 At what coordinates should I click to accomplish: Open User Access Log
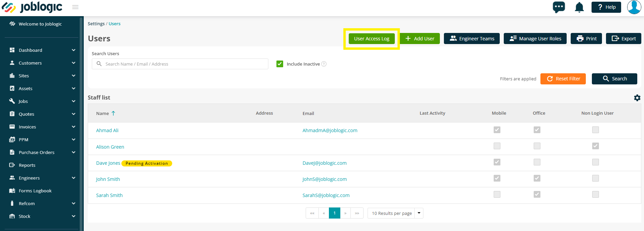(x=372, y=39)
